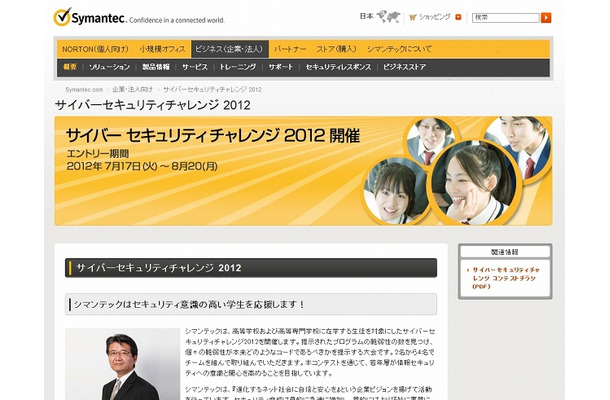Click the サイバーセキュリティチャレンジ 2012 breadcrumb text

tap(212, 89)
